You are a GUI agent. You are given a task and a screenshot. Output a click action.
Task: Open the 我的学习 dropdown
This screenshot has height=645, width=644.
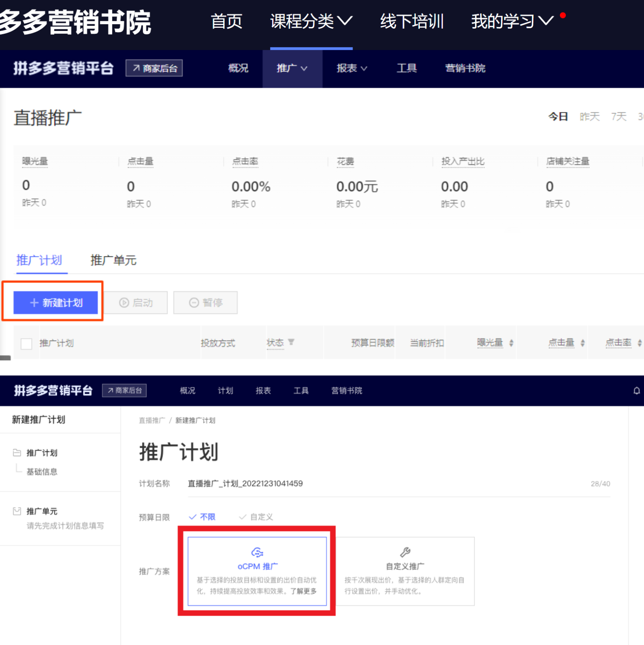[x=511, y=21]
